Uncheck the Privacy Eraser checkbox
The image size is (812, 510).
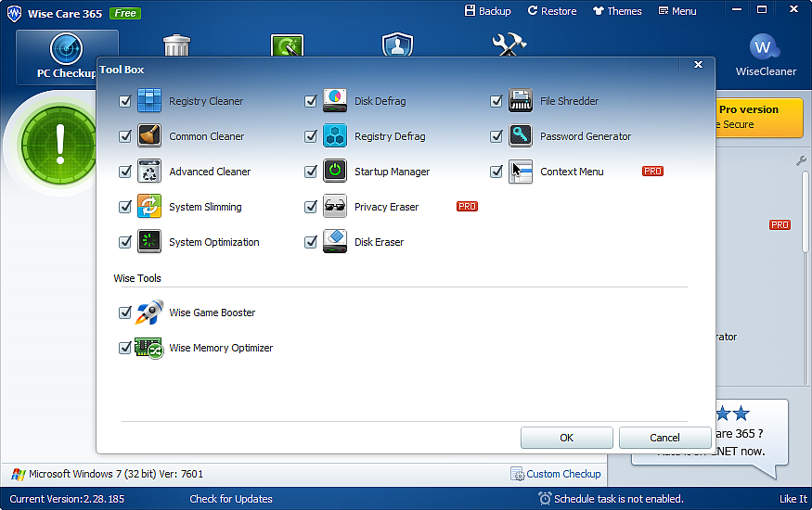click(311, 207)
